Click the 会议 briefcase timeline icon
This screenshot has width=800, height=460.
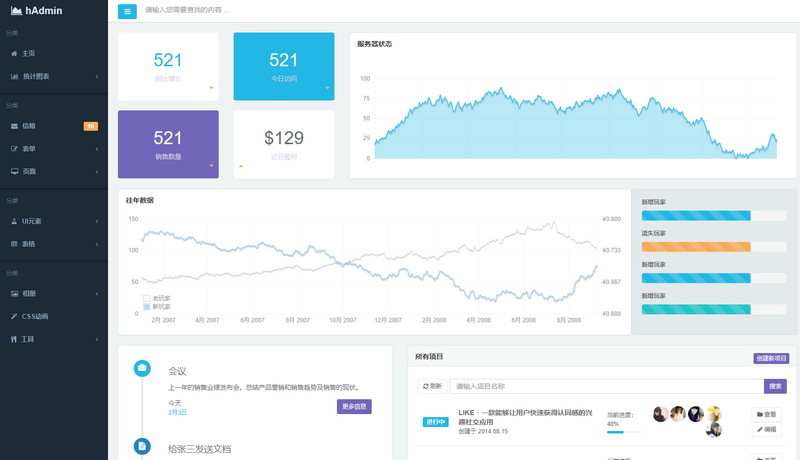(142, 369)
